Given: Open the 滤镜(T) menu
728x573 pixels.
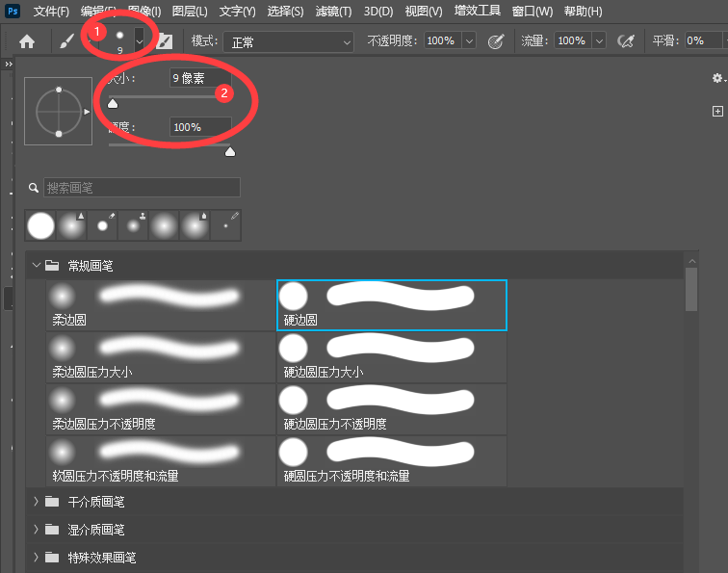Looking at the screenshot, I should pos(333,12).
